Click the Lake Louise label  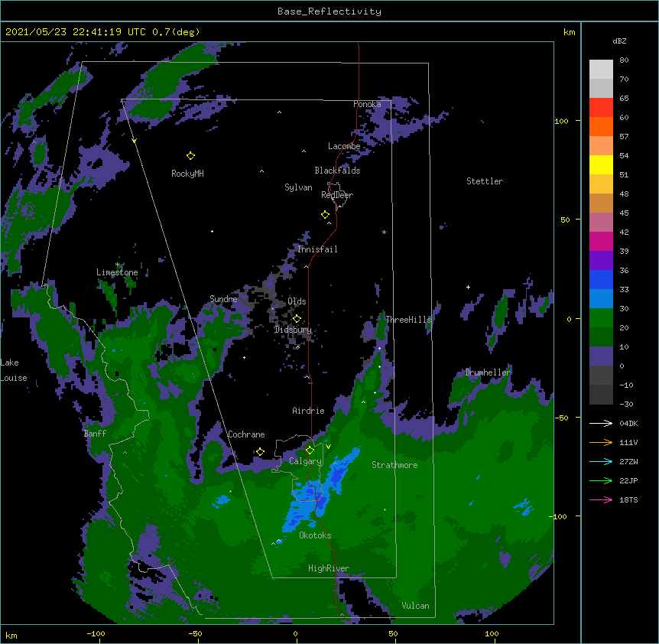[x=14, y=370]
